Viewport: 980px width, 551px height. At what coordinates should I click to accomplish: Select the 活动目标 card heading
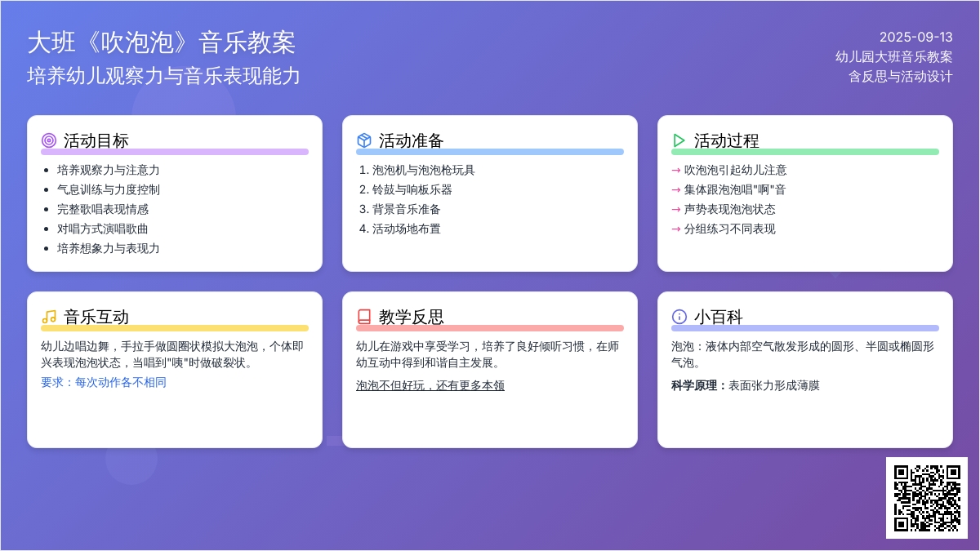coord(96,140)
